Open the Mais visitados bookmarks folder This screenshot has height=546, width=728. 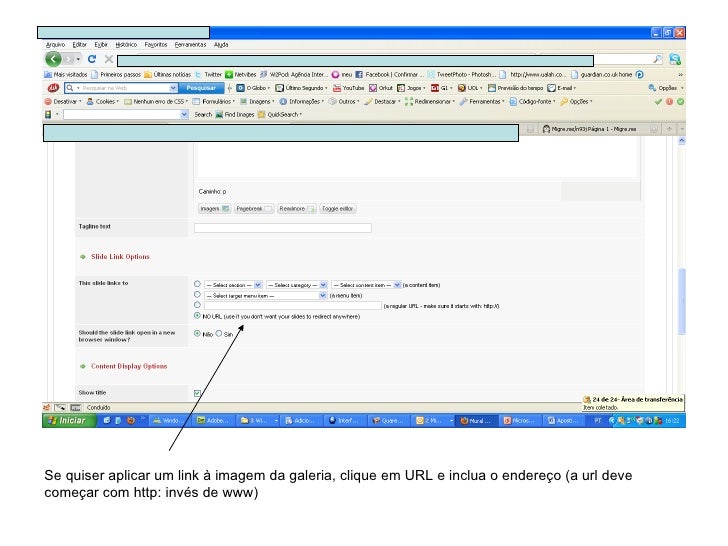click(65, 74)
